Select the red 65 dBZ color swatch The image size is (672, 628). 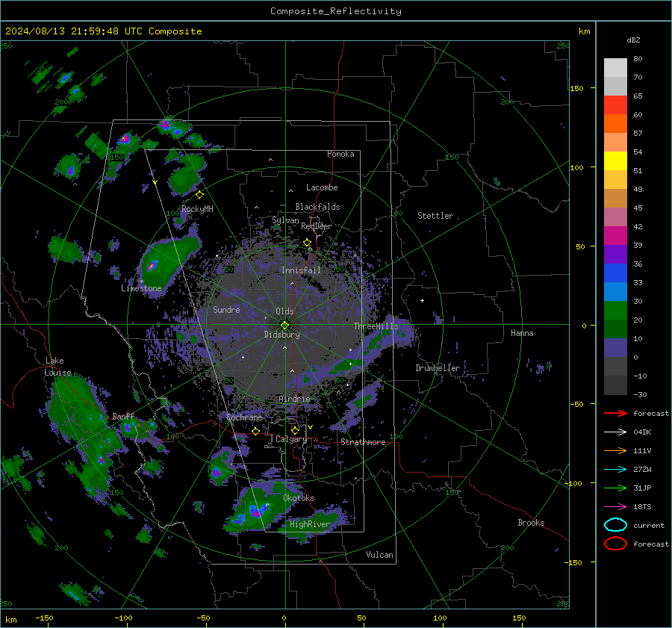[615, 105]
